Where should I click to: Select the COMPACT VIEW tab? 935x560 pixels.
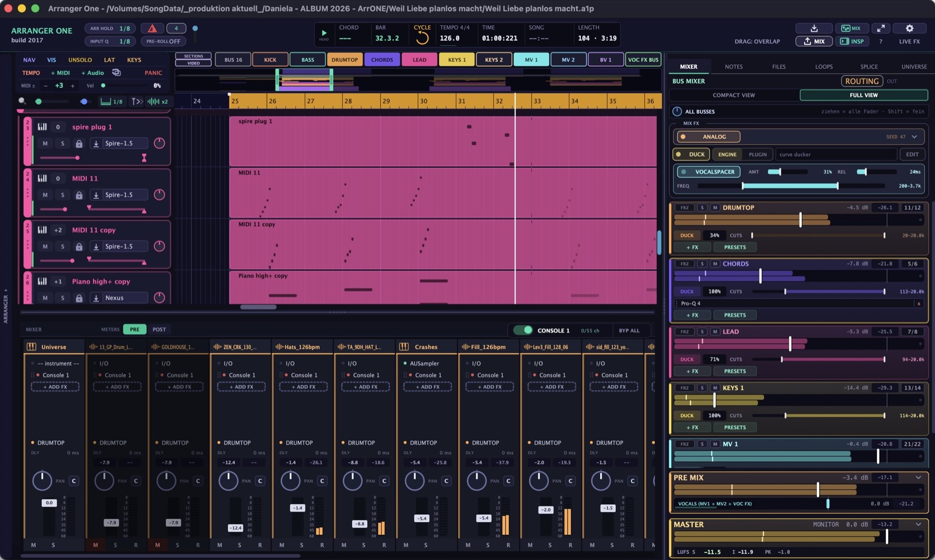(734, 95)
